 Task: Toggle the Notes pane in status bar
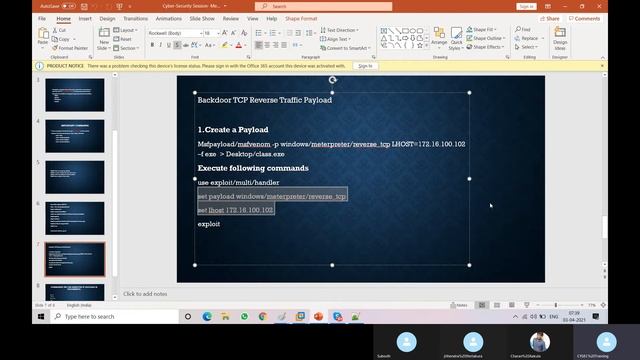pos(459,305)
